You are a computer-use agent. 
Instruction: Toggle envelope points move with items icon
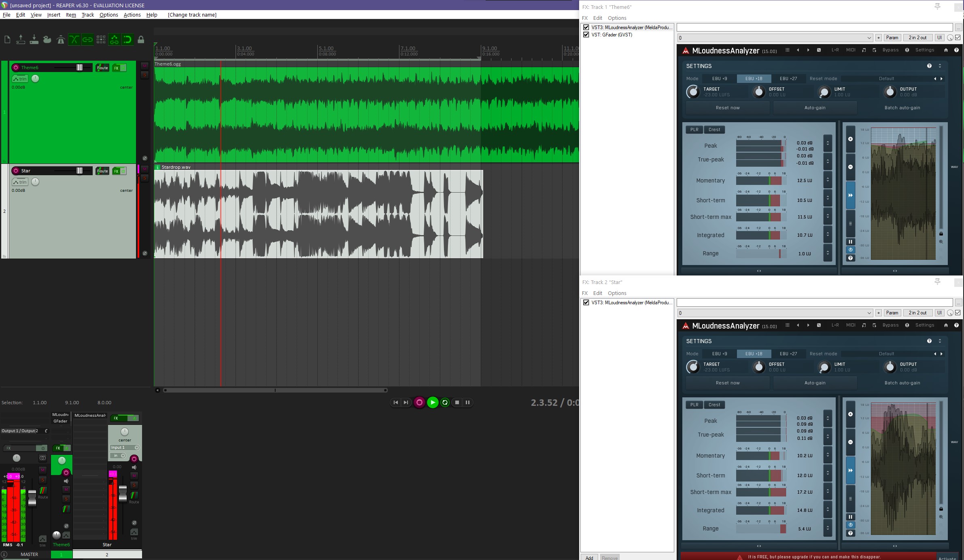click(114, 40)
